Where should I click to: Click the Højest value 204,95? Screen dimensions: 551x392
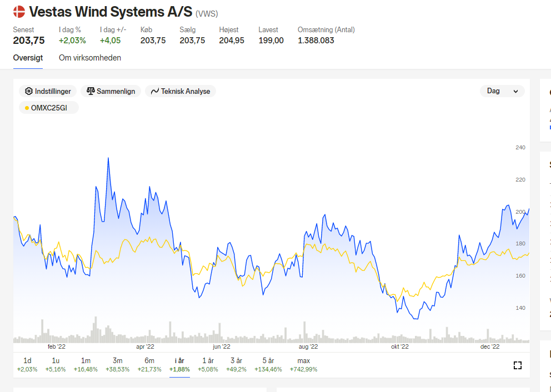(232, 41)
